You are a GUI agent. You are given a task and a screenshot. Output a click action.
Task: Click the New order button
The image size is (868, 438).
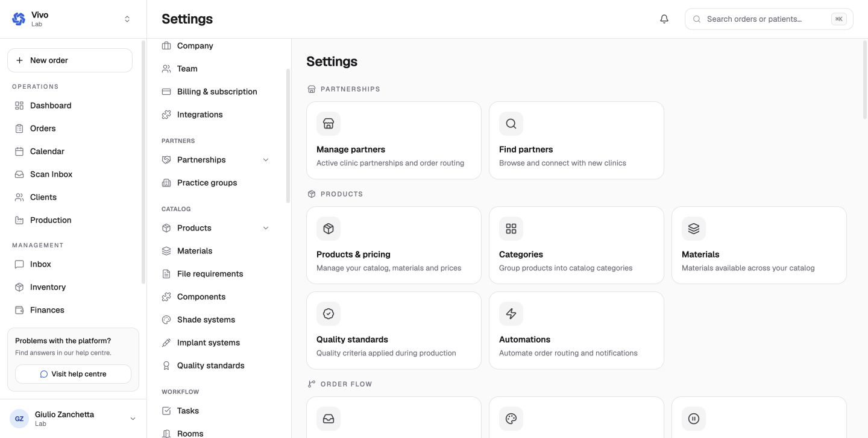(70, 60)
